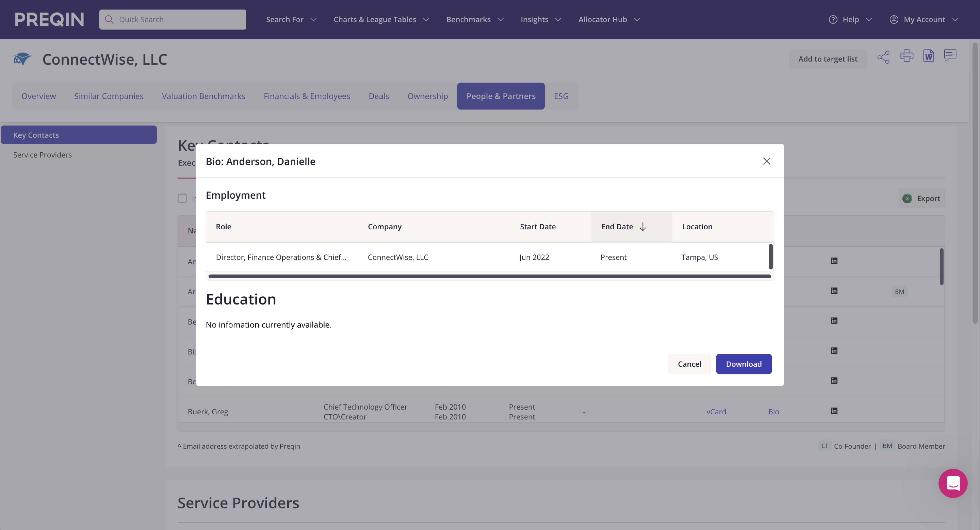980x530 pixels.
Task: Click the Quick Search input field
Action: click(173, 20)
